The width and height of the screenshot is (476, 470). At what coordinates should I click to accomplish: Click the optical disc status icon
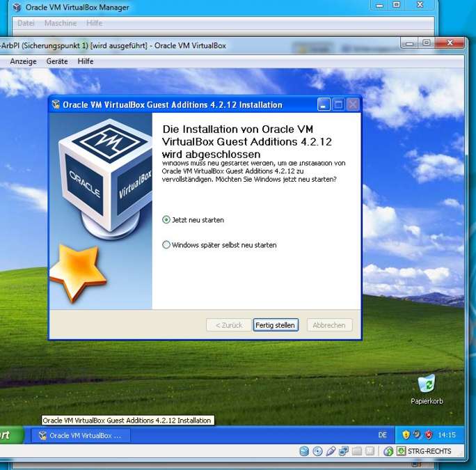pos(317,451)
